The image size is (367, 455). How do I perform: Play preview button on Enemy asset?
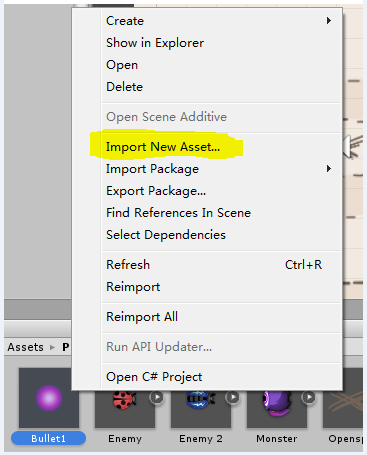tap(157, 397)
